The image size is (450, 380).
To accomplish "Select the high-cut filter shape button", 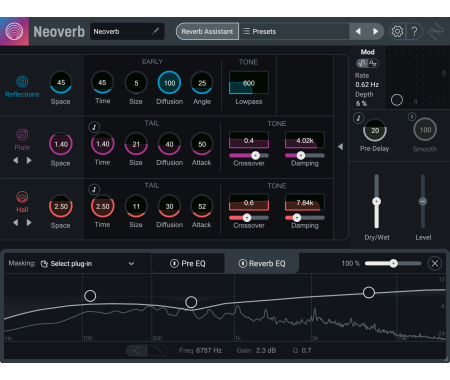I will click(157, 350).
